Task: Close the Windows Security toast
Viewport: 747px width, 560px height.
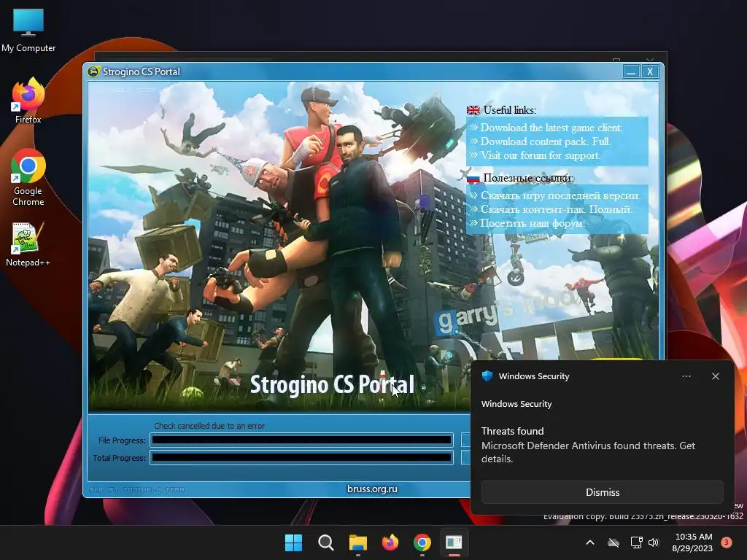Action: pos(715,376)
